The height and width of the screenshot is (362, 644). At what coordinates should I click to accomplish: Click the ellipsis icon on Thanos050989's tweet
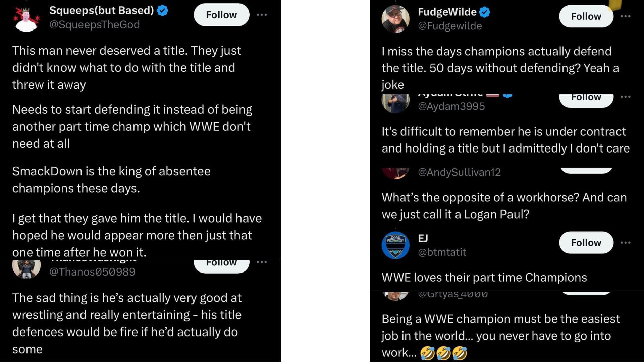[x=261, y=263]
